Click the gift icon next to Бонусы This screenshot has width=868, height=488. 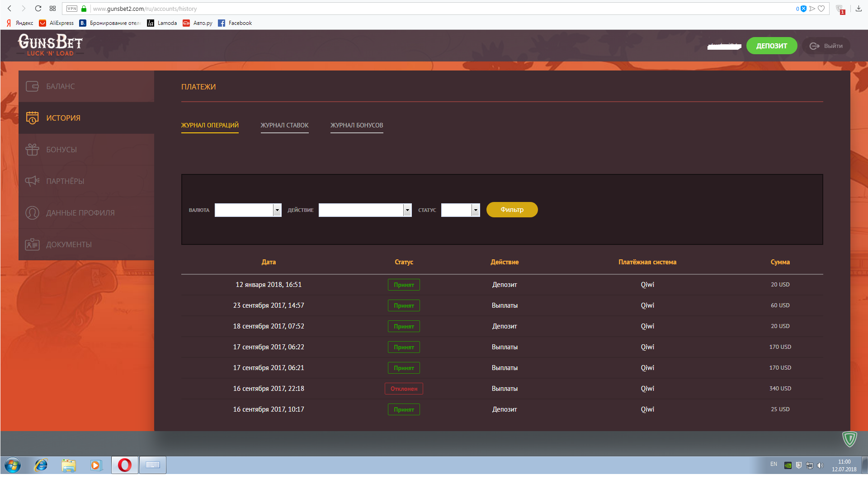(x=32, y=150)
